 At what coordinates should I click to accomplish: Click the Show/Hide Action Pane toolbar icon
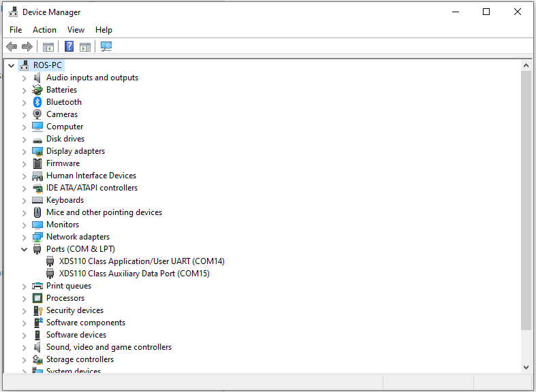pos(84,47)
